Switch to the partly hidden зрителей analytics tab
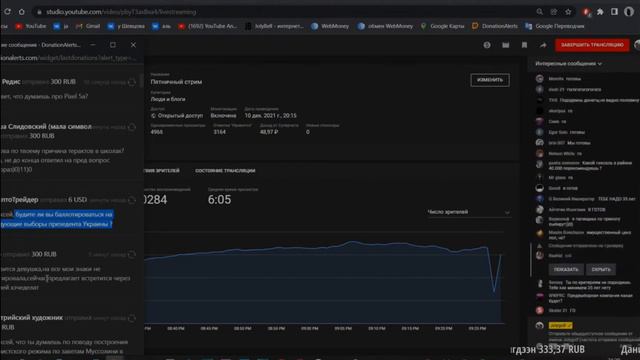 pos(162,171)
